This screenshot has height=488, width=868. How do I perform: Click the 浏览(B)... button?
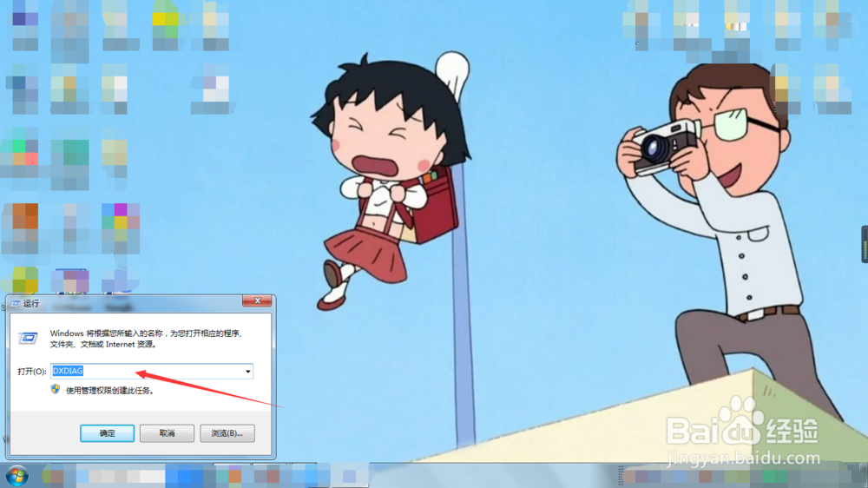point(227,433)
